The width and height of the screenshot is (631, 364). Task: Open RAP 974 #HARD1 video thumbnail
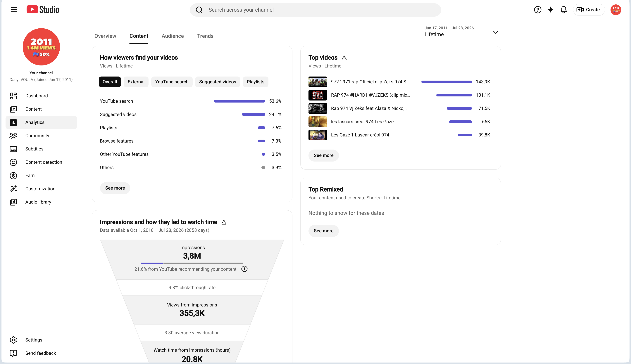pos(318,95)
